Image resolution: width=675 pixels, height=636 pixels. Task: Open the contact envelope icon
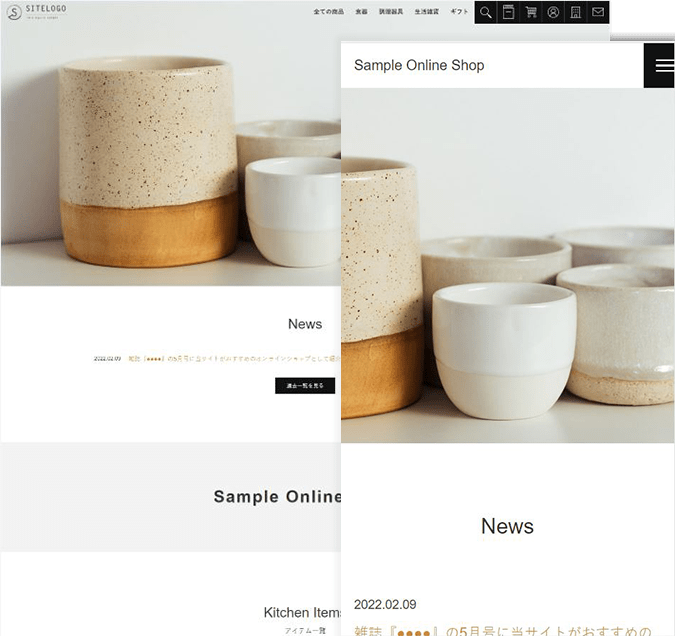[x=598, y=12]
